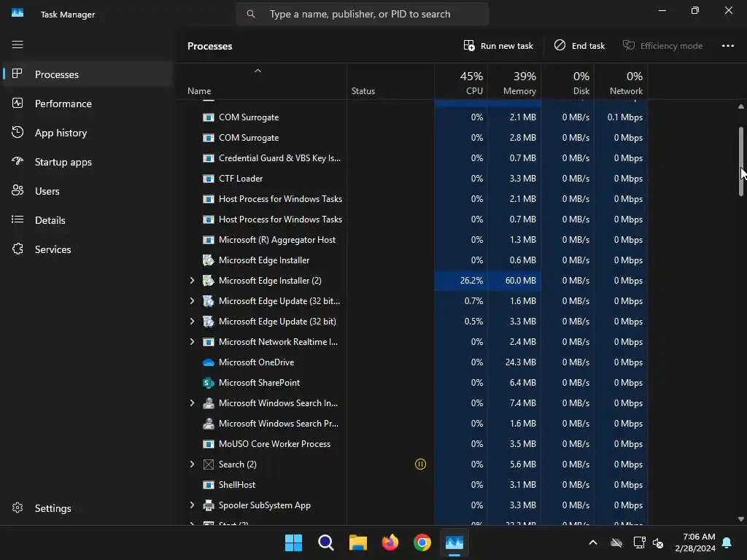The height and width of the screenshot is (560, 747).
Task: Sort by the Memory column header
Action: pos(514,82)
